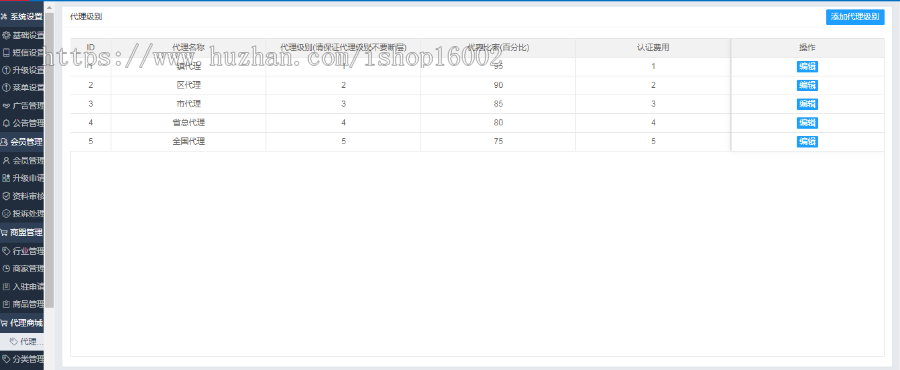The image size is (900, 370).
Task: Click the ratio value 75
Action: click(x=498, y=142)
